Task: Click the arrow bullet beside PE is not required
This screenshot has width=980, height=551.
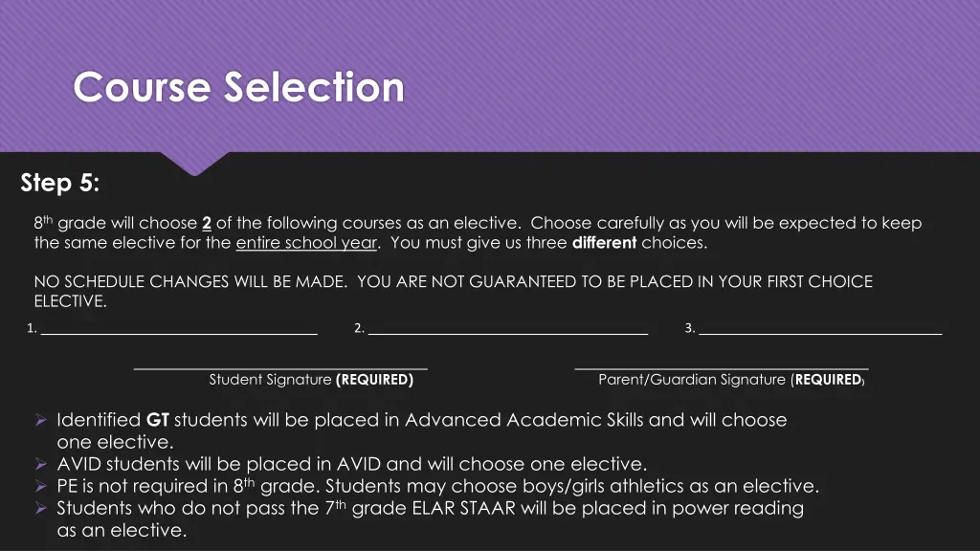Action: pyautogui.click(x=40, y=486)
